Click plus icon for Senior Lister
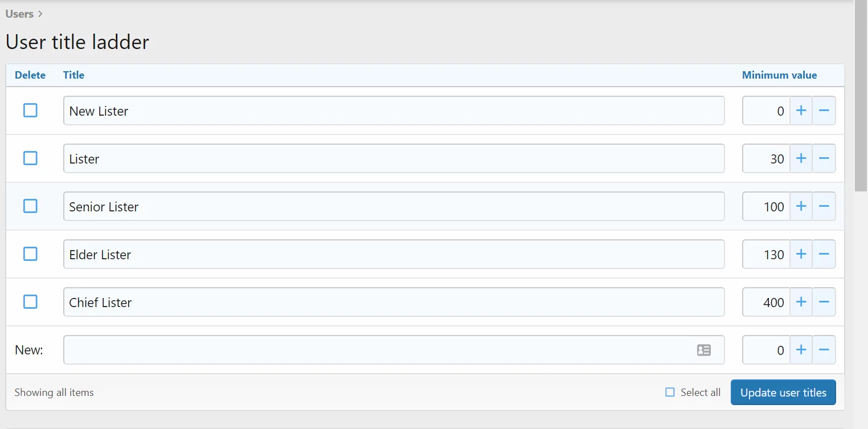 pyautogui.click(x=801, y=206)
